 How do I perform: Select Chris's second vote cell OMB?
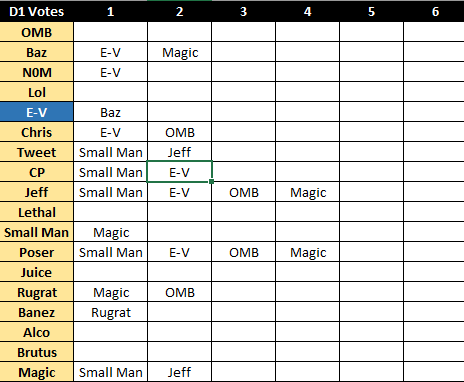click(x=179, y=132)
